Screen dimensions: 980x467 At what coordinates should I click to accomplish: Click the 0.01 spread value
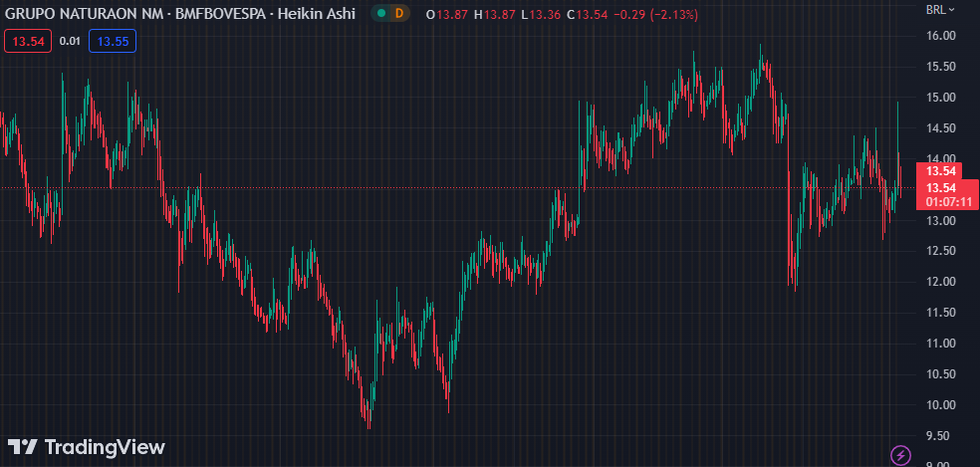coord(70,41)
